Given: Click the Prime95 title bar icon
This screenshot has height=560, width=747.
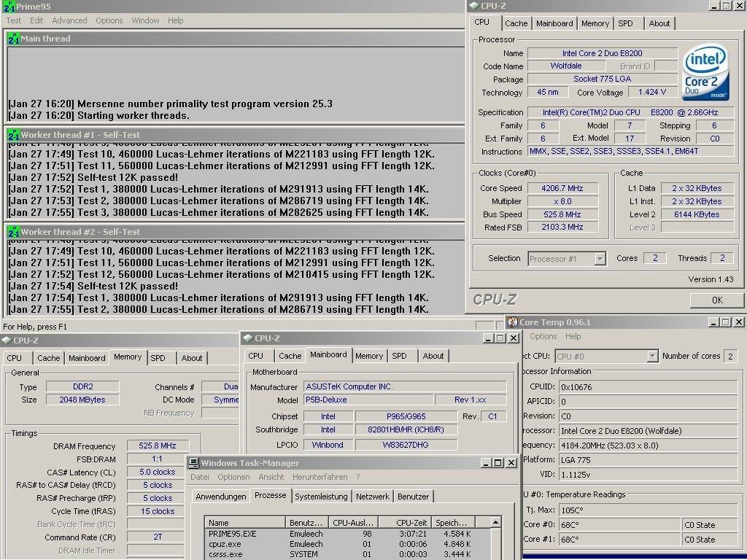Looking at the screenshot, I should click(9, 7).
